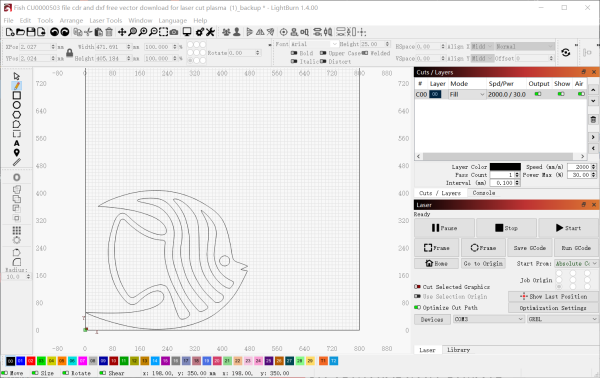
Task: Click the black Layer Color swatch
Action: (505, 167)
